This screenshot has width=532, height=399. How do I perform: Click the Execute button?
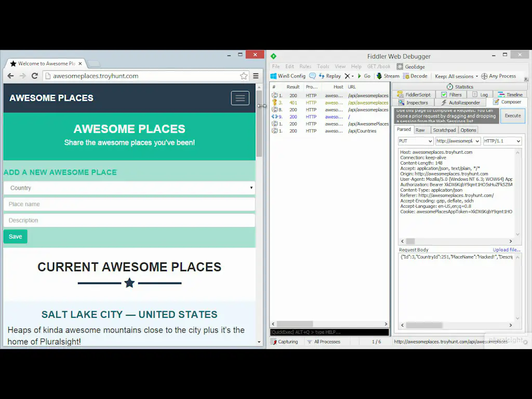[x=513, y=116]
